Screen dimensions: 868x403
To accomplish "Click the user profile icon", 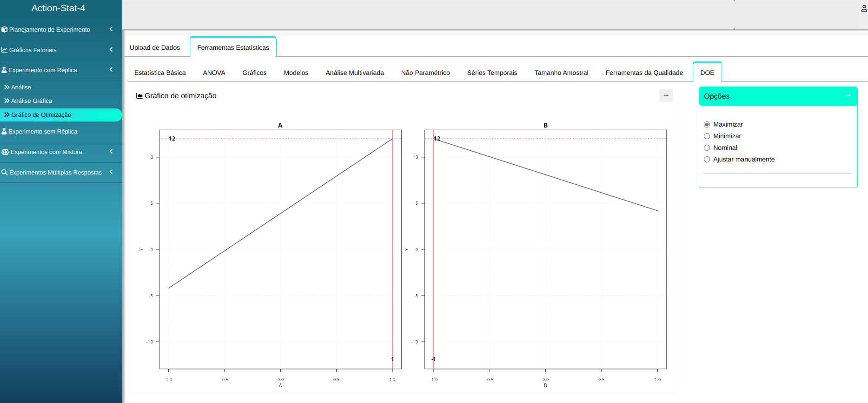I will click(x=864, y=8).
